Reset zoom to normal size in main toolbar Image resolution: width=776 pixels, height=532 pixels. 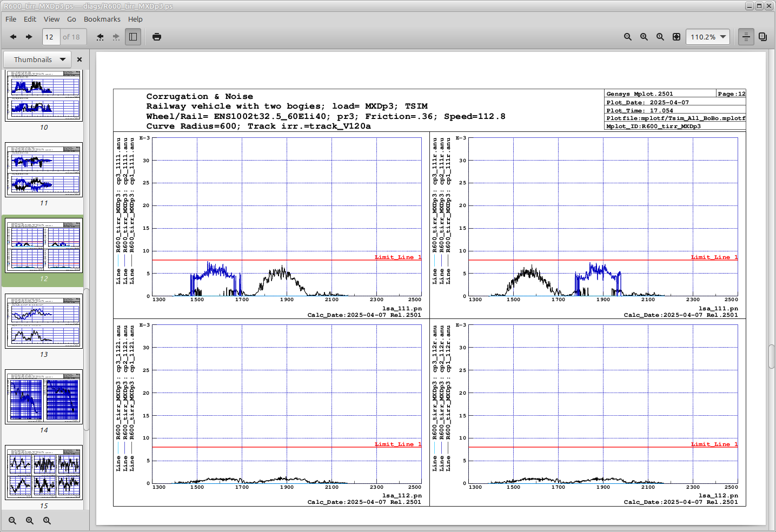point(660,37)
